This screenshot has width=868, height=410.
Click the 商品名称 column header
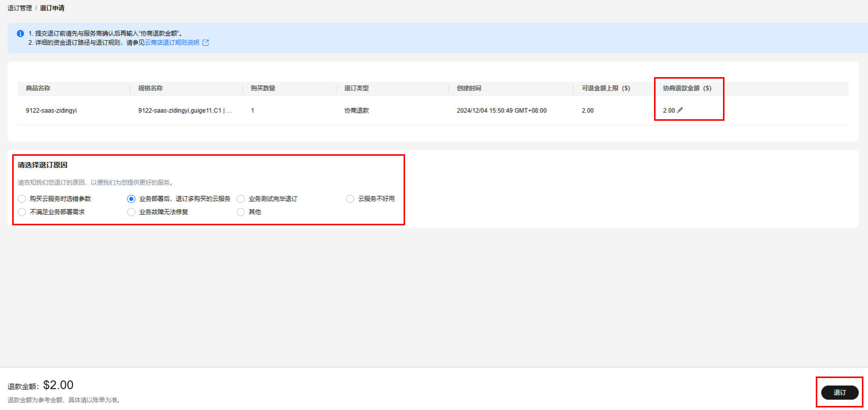(38, 88)
